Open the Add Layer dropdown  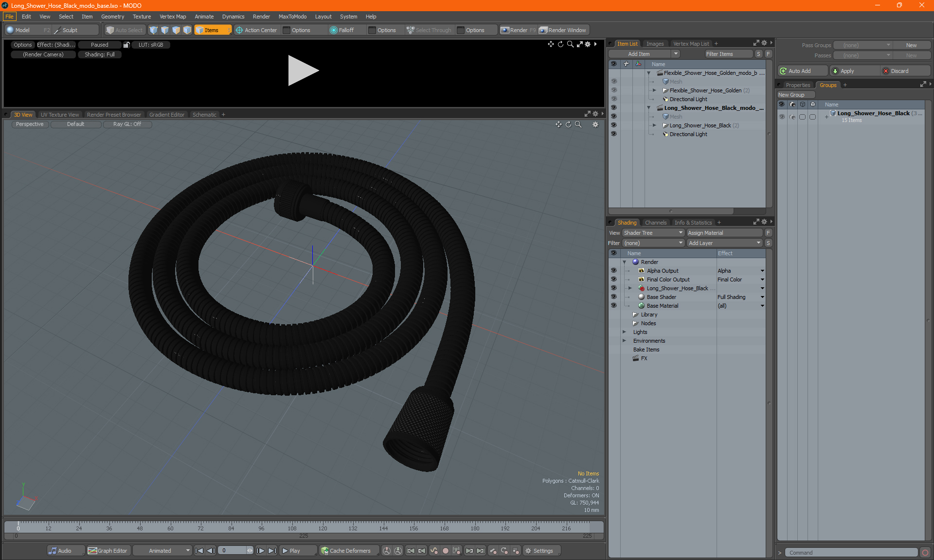pyautogui.click(x=724, y=243)
